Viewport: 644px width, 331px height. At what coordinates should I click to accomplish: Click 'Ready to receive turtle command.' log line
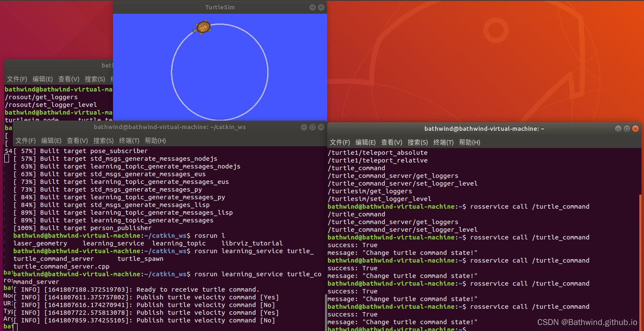tap(137, 290)
